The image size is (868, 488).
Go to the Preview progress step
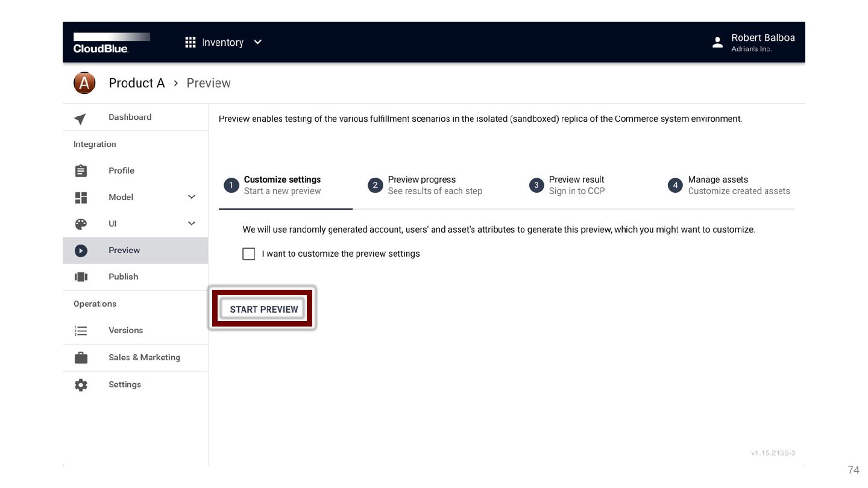[x=425, y=186]
